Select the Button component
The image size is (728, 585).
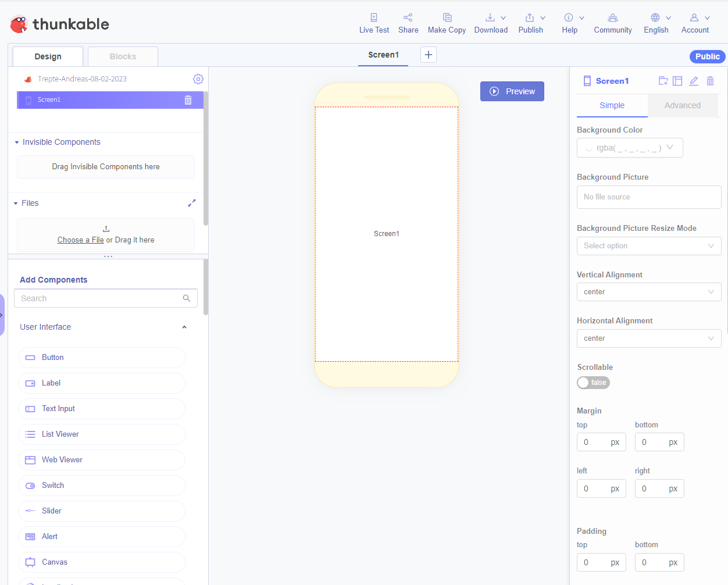coord(102,358)
